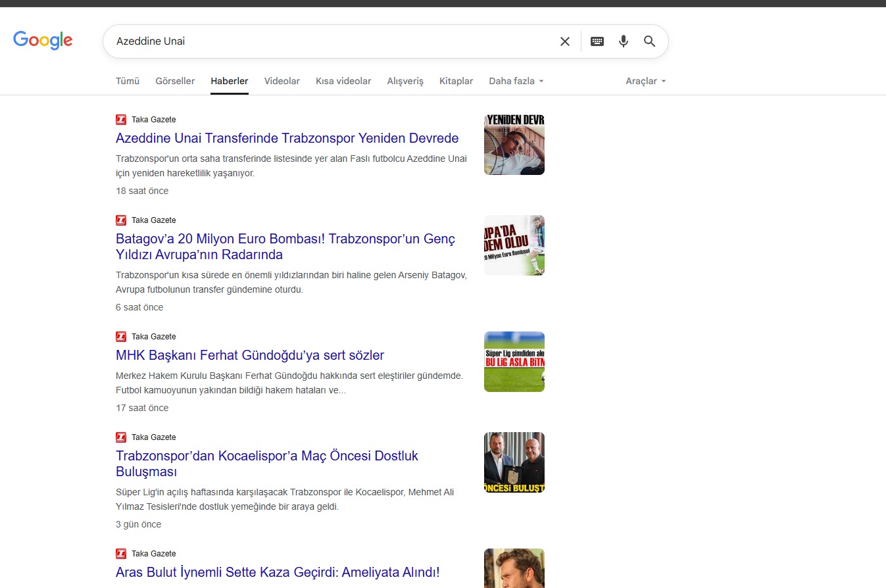Click green pitch thumbnail of MHK article
The width and height of the screenshot is (886, 588).
(x=514, y=362)
